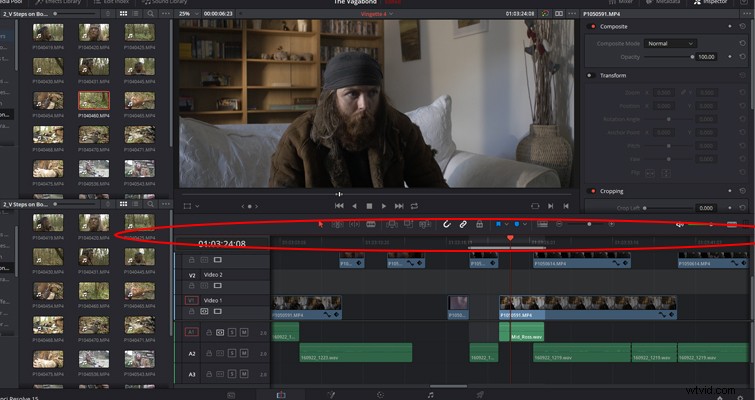Select the Blade Edit Mode tool
Viewport: 755px width, 400px height.
tap(371, 224)
